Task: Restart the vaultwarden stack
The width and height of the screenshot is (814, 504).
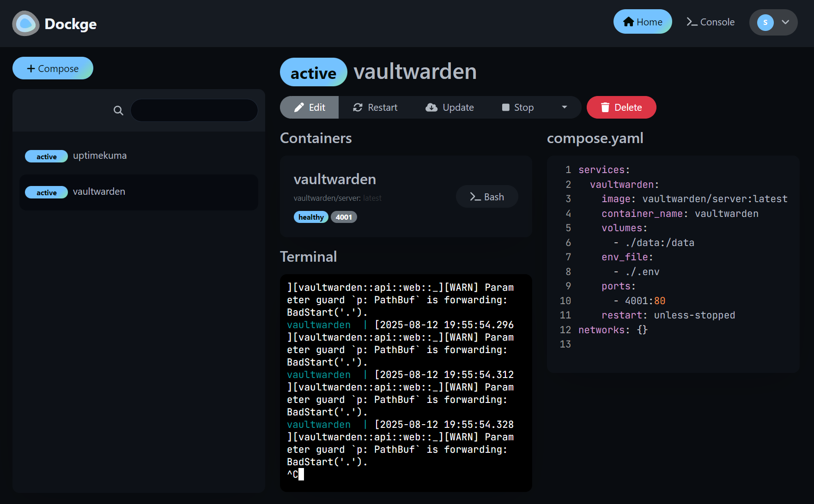Action: (x=375, y=107)
